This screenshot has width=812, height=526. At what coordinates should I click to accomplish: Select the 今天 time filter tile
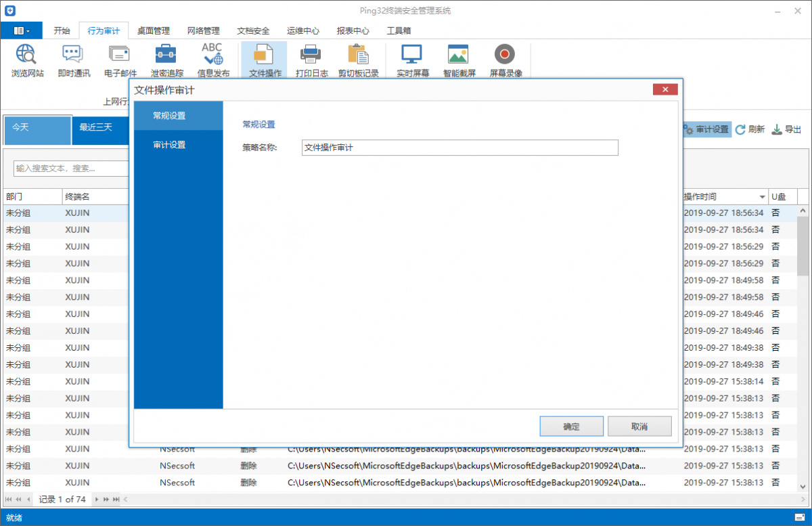point(37,130)
